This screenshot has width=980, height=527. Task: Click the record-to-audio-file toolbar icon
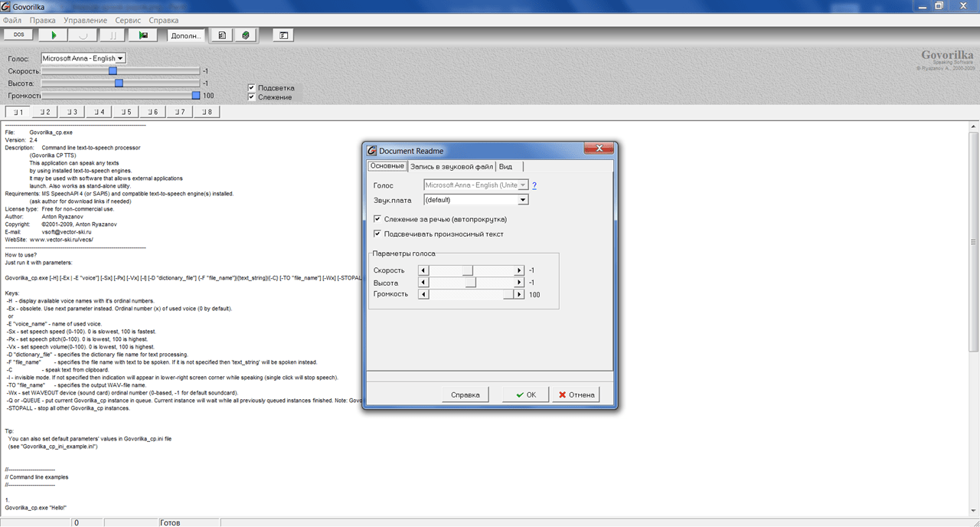(x=143, y=35)
